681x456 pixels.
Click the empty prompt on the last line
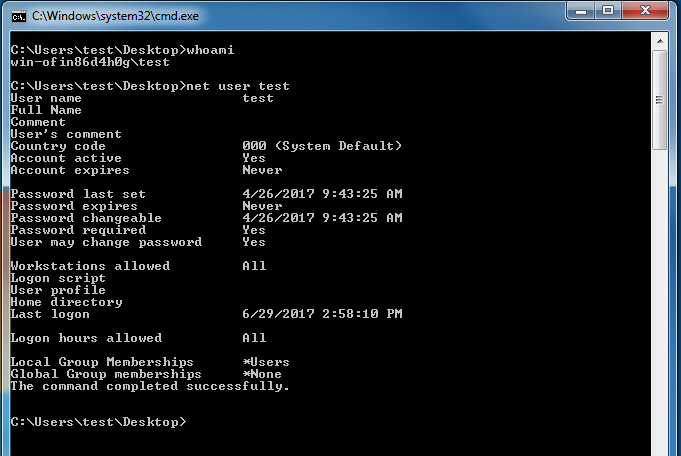click(98, 422)
